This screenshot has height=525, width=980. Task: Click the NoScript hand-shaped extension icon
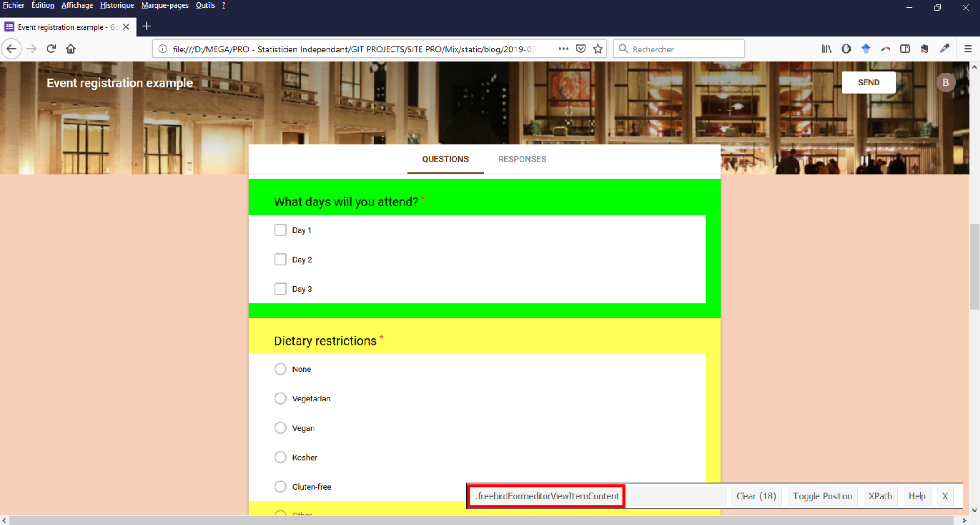(x=846, y=49)
